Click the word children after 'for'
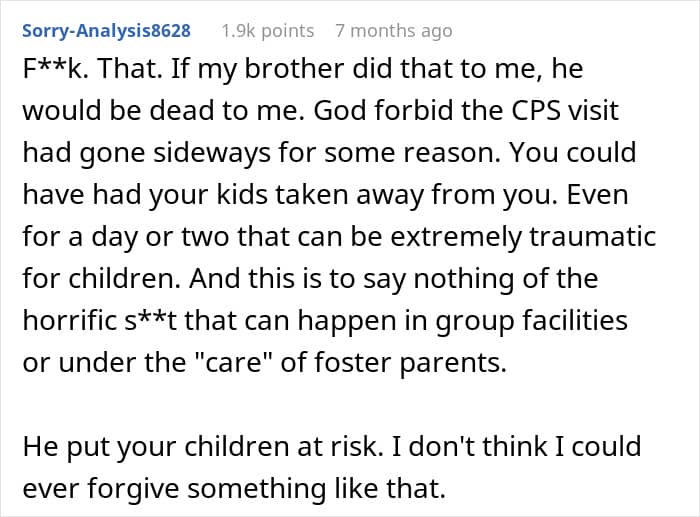Image resolution: width=700 pixels, height=517 pixels. [125, 279]
